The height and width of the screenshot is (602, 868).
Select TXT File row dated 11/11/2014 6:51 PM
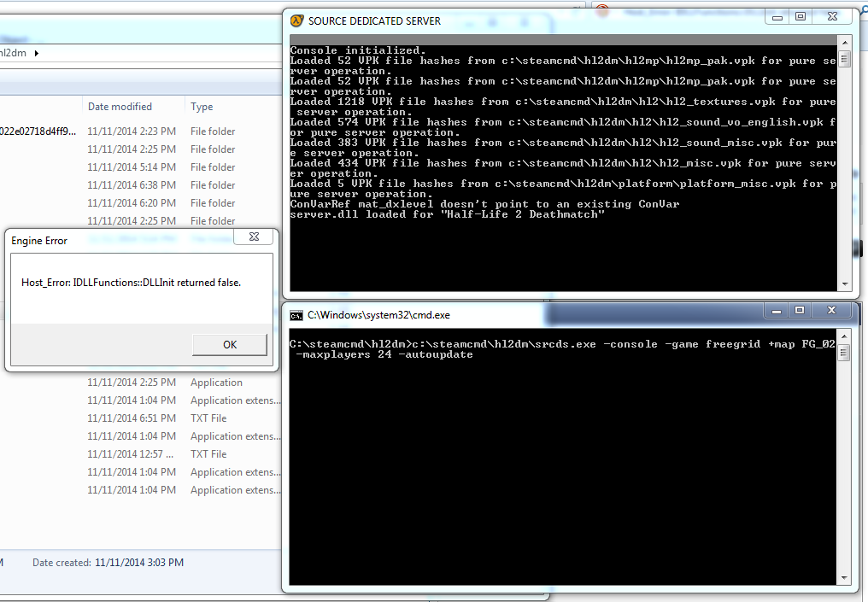click(x=141, y=418)
